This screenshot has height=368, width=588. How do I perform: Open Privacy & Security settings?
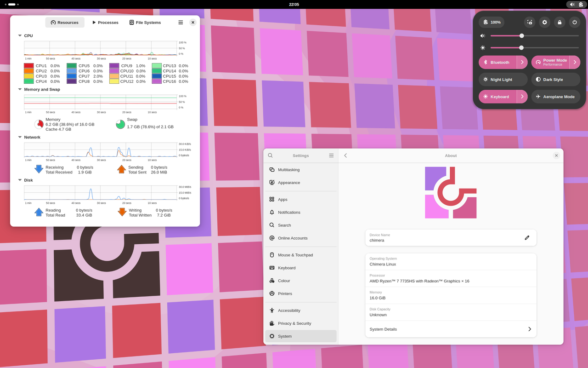click(x=301, y=323)
